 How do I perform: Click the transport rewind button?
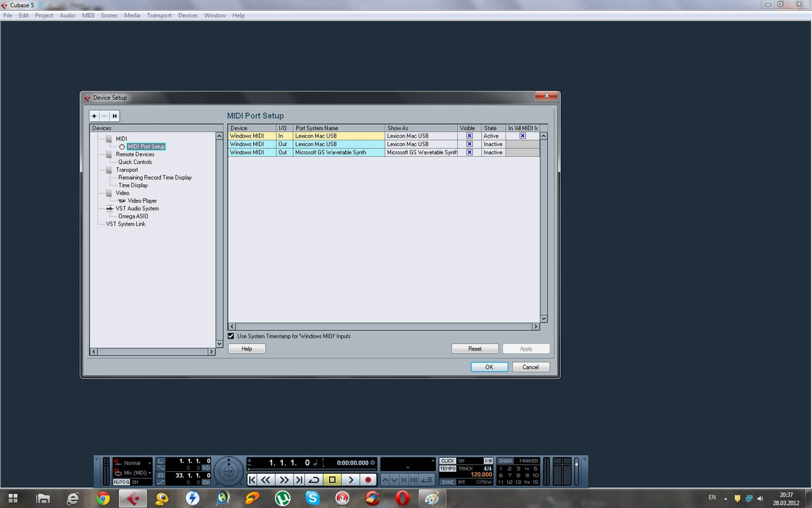pyautogui.click(x=266, y=480)
